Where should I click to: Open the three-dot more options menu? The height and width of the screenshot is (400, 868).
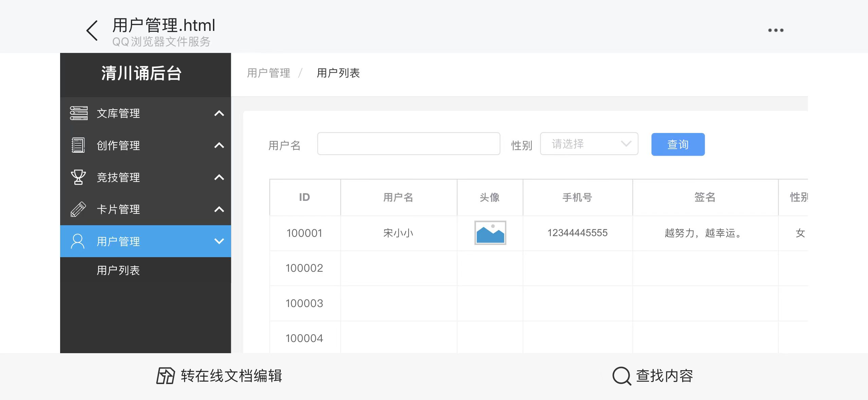776,30
